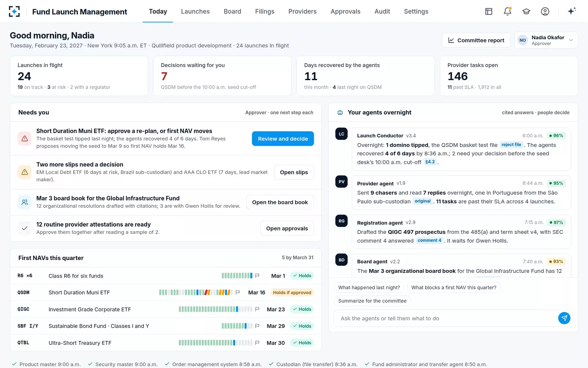588x368 pixels.
Task: Click the flag icon in the QSDM row
Action: point(238,292)
